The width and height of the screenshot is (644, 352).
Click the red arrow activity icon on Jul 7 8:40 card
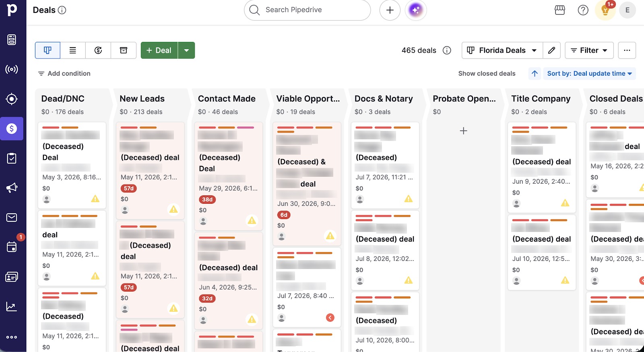330,318
